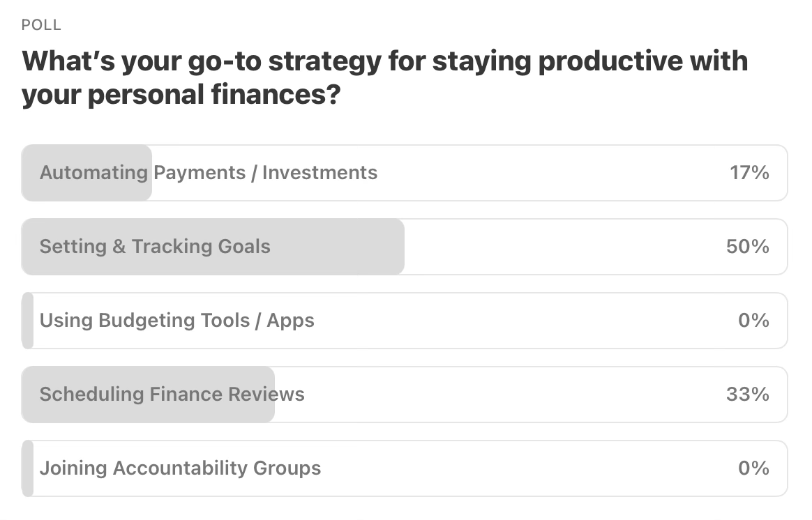Click the small gray stub on Accountability Groups bar

click(27, 468)
